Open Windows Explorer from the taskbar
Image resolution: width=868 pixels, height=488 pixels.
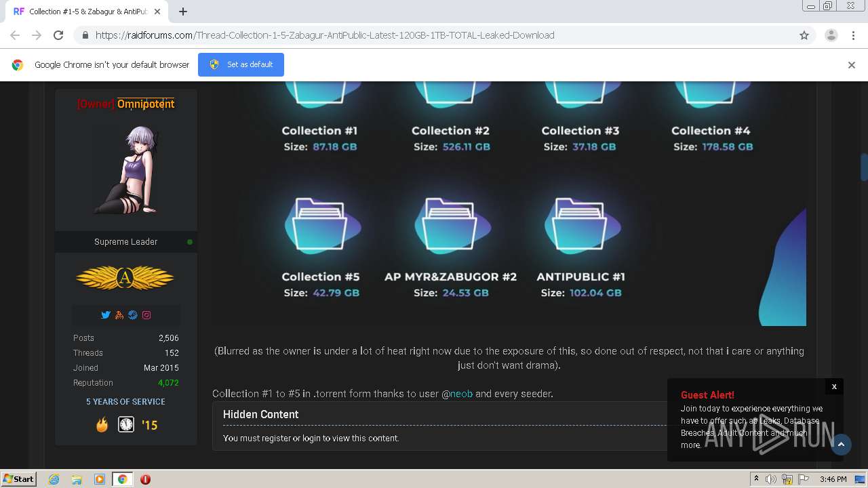pos(77,479)
